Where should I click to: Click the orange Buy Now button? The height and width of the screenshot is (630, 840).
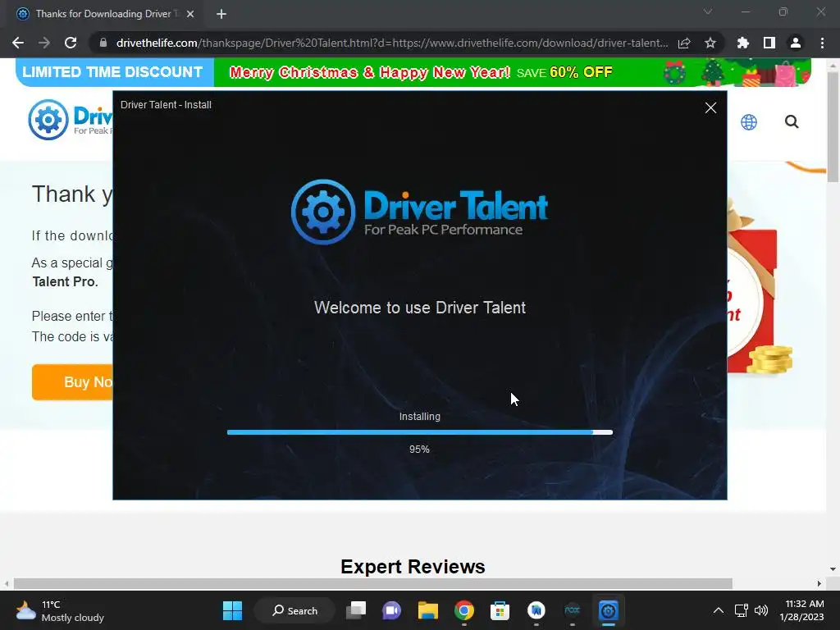click(x=73, y=382)
